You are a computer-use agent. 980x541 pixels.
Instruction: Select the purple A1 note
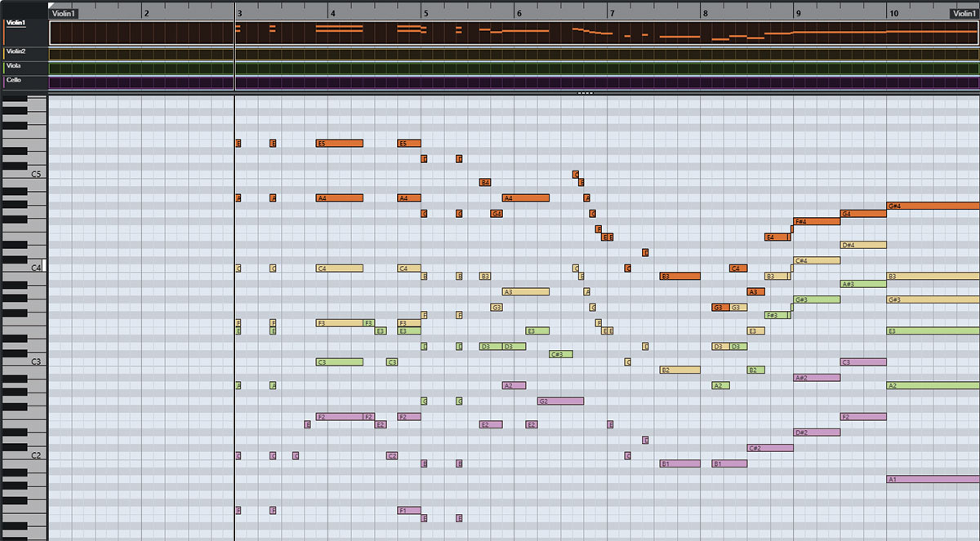(933, 479)
